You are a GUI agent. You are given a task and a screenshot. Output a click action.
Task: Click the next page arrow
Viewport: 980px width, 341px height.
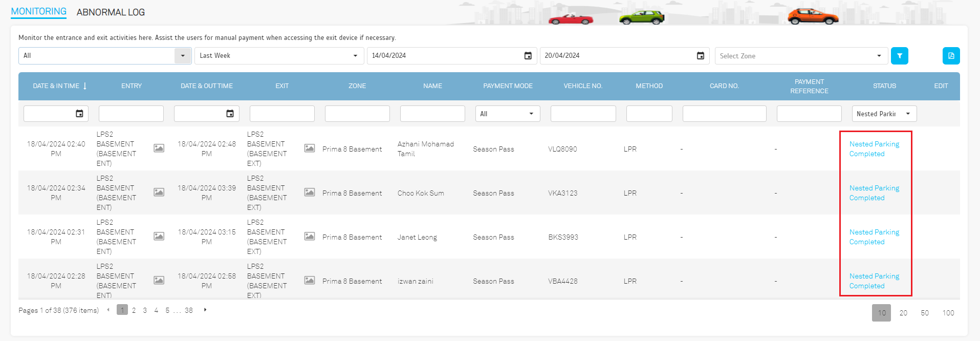tap(205, 310)
